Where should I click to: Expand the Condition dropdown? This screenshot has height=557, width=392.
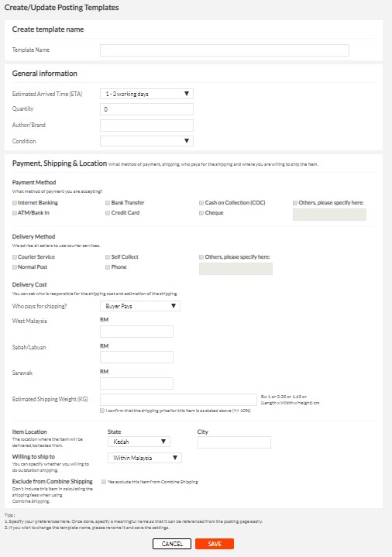coord(146,141)
